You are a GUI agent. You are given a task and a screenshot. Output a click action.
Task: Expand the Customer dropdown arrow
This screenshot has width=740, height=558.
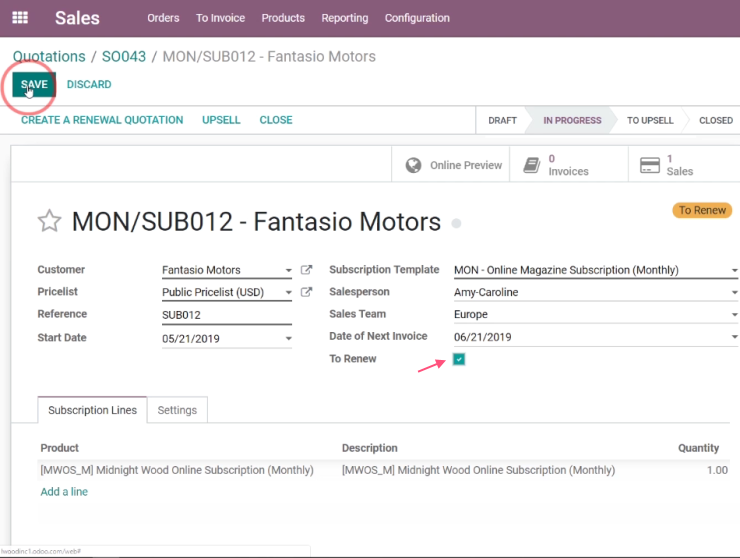(288, 271)
